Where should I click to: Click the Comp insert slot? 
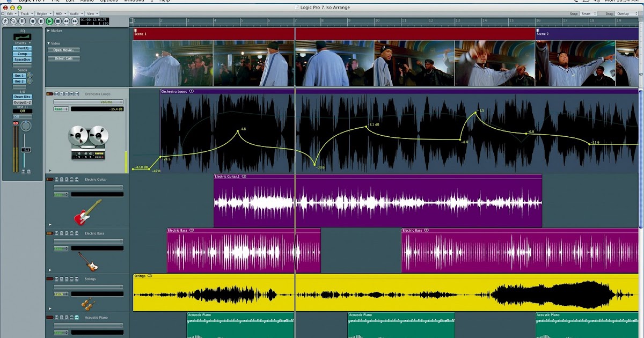pyautogui.click(x=22, y=54)
